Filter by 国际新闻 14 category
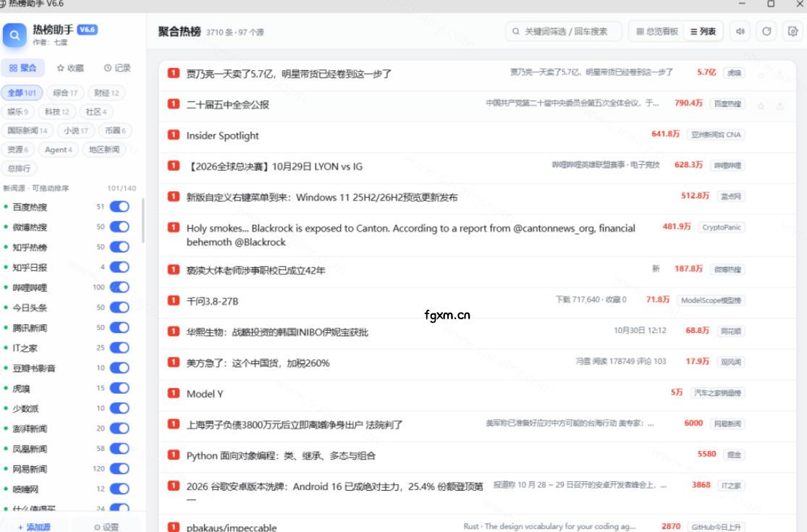Viewport: 807px width, 532px height. pyautogui.click(x=28, y=131)
